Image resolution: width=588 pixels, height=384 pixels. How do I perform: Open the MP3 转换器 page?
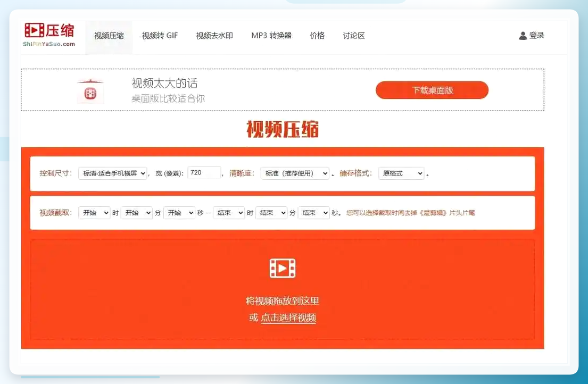tap(271, 36)
